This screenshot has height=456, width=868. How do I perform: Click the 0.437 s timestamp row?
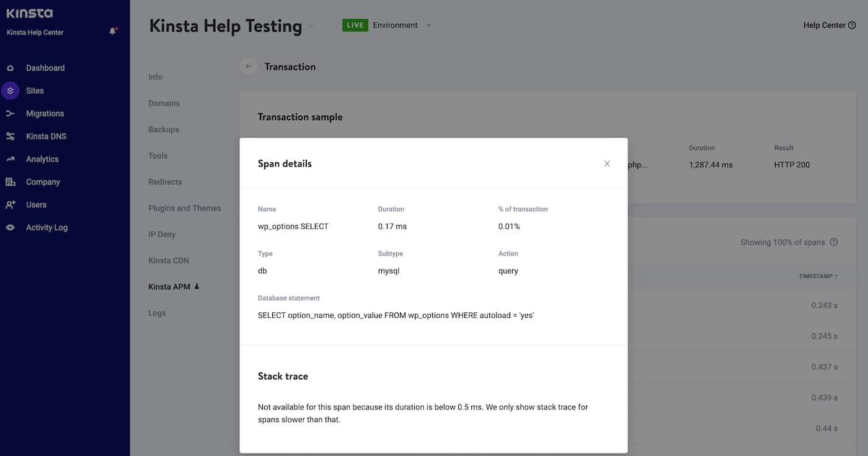[825, 367]
